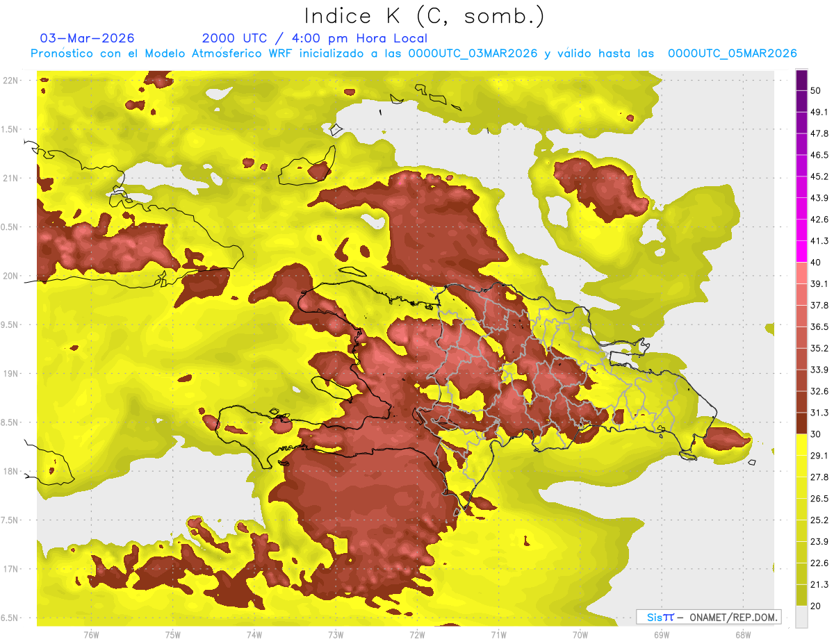This screenshot has height=644, width=834.
Task: Click the colorbar value '32.6'
Action: click(819, 392)
